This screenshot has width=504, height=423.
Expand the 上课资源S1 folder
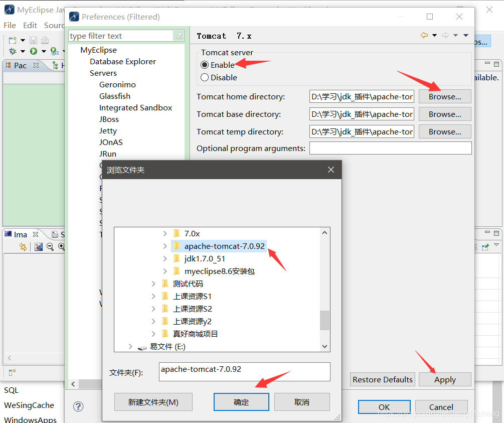pos(153,296)
